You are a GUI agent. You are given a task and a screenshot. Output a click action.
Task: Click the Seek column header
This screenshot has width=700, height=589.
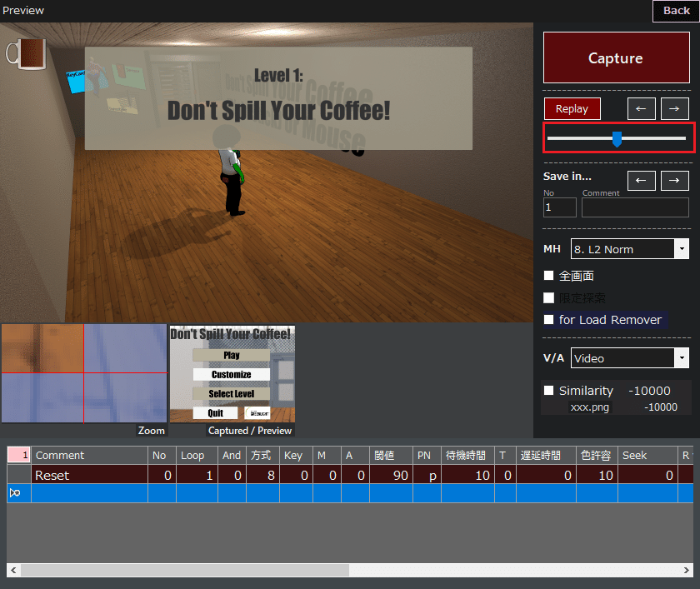coord(647,455)
